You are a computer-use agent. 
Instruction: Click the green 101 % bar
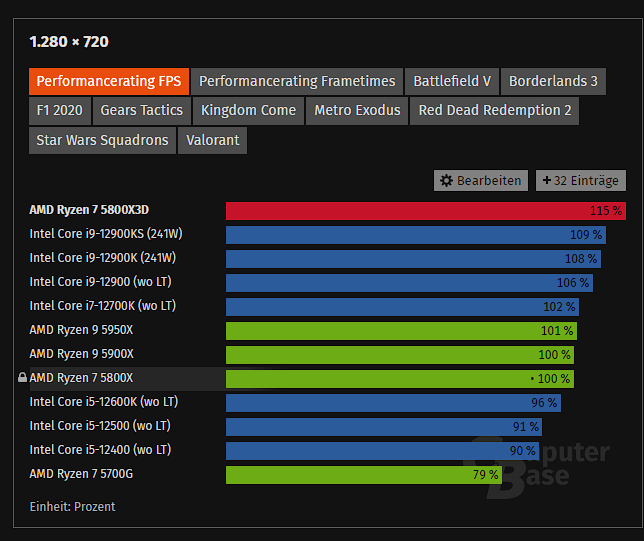[401, 331]
